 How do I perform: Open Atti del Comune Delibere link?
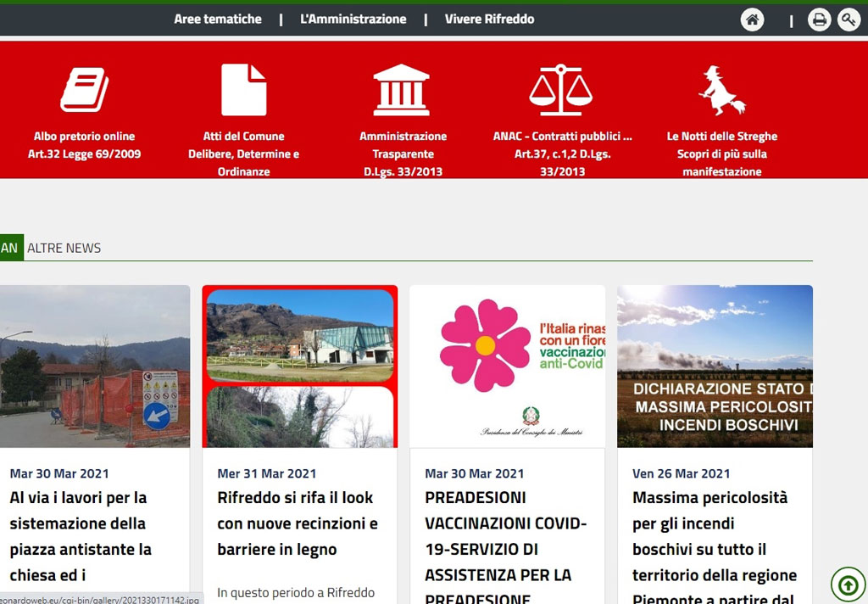click(243, 154)
